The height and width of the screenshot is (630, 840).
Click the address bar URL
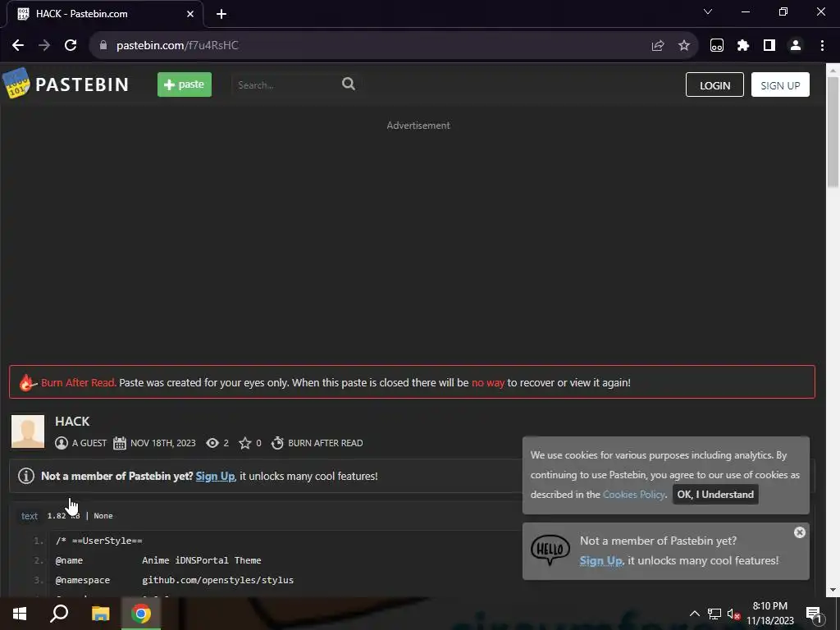[177, 45]
